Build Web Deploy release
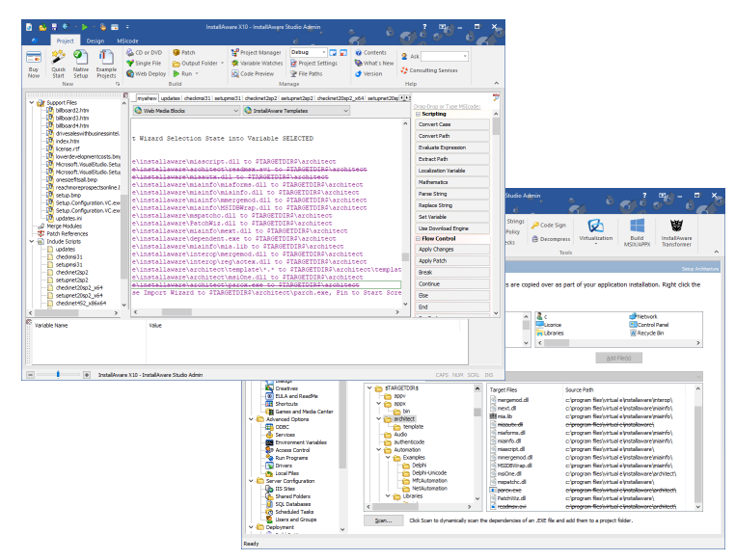The image size is (735, 560). pyautogui.click(x=147, y=74)
